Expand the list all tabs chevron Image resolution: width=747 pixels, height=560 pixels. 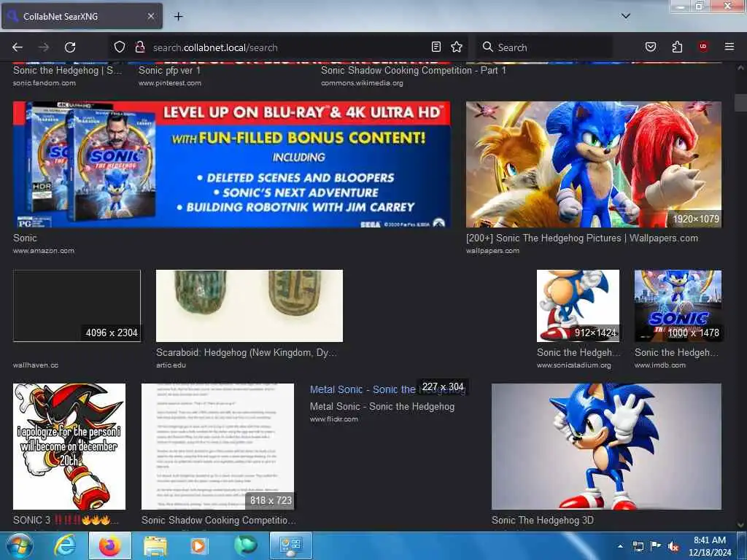pos(625,16)
